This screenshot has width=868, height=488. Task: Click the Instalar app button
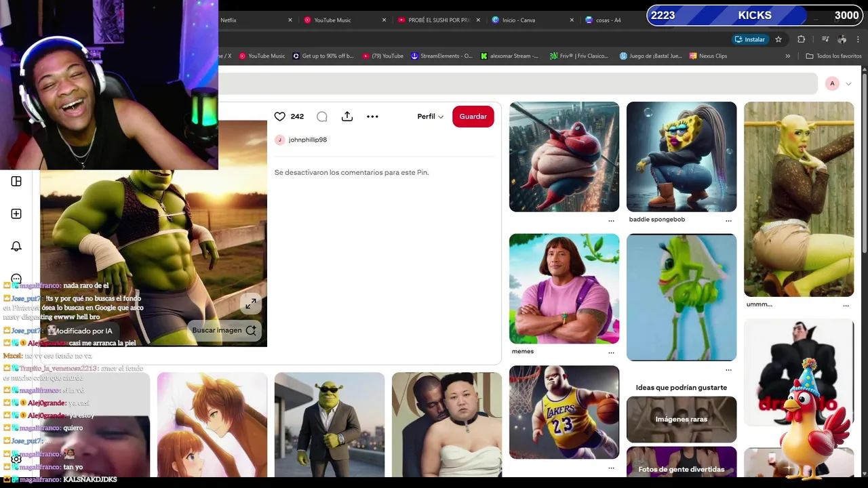coord(749,39)
